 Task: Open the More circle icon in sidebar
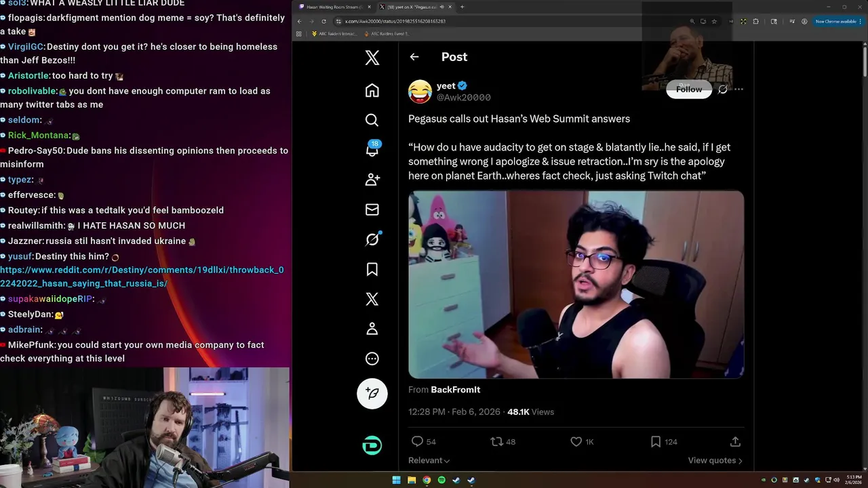(372, 359)
